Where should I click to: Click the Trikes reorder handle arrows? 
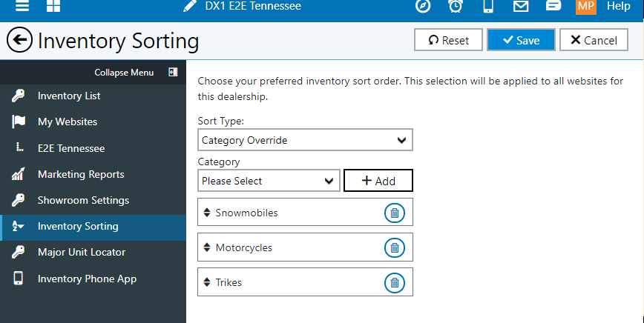click(x=207, y=282)
